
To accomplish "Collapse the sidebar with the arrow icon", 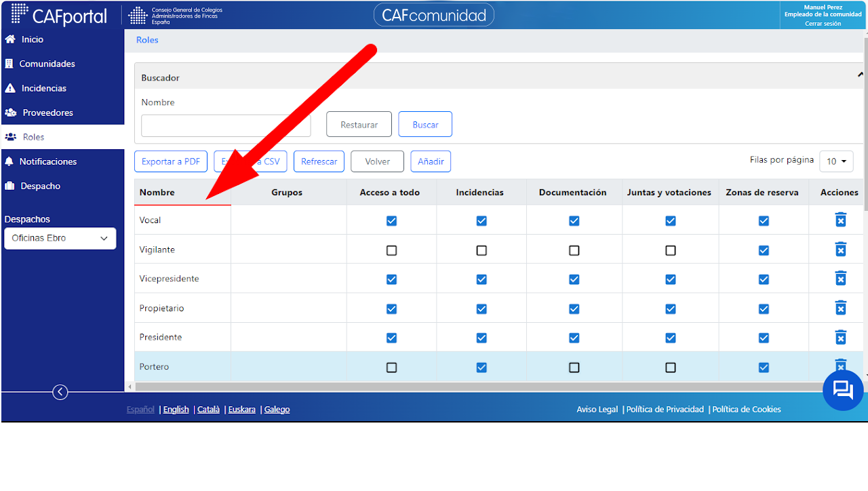I will click(x=60, y=392).
